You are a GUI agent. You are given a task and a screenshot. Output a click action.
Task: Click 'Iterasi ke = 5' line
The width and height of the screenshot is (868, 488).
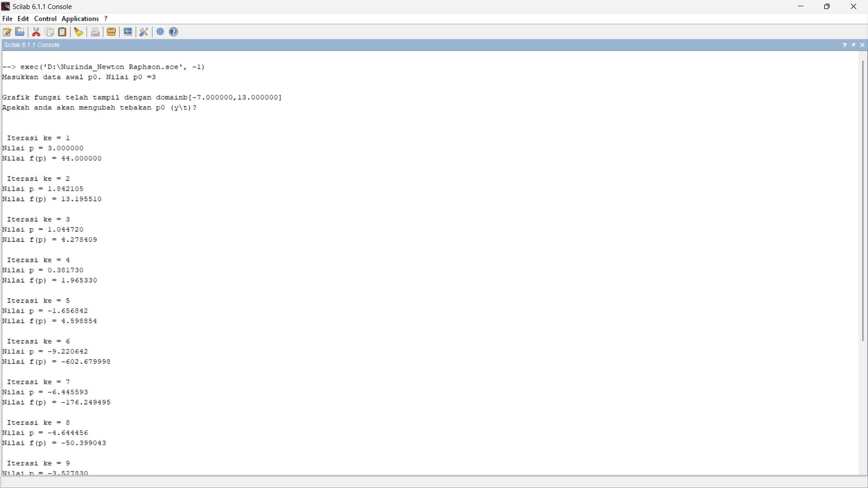[x=38, y=301]
